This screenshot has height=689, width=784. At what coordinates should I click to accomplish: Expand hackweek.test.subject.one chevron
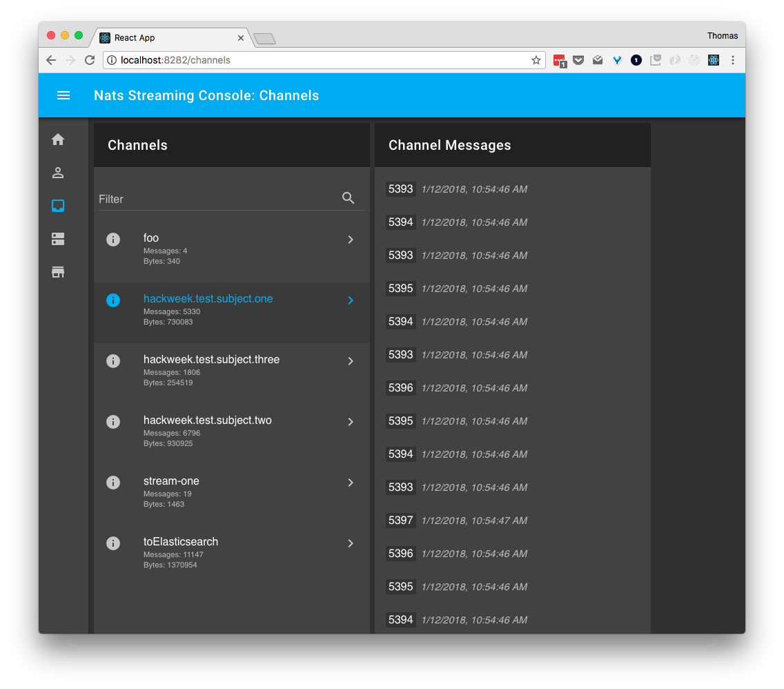tap(351, 300)
